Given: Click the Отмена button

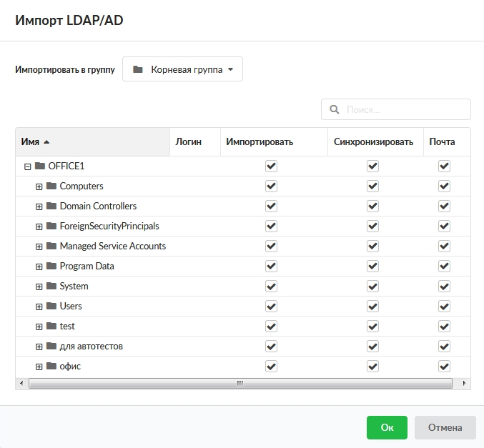Looking at the screenshot, I should 445,427.
